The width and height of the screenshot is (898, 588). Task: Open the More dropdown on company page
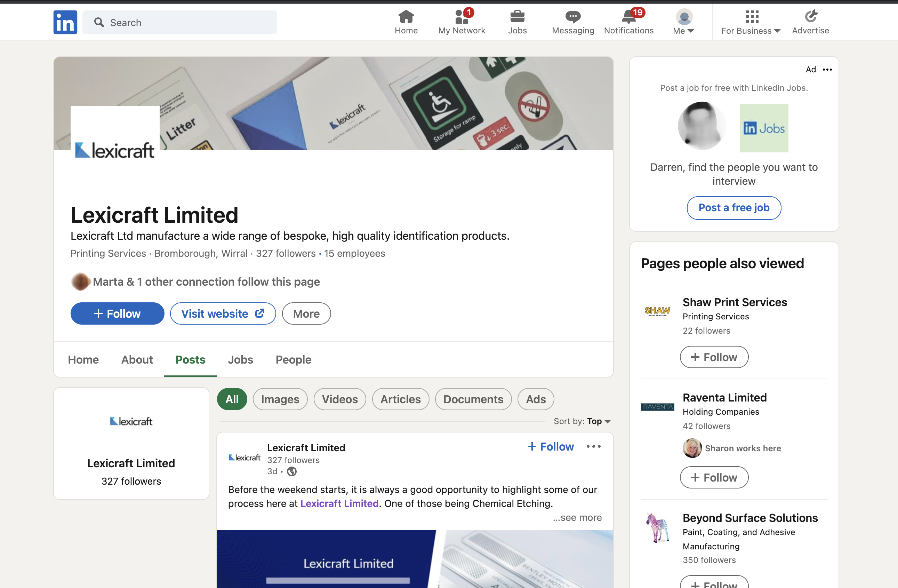[x=306, y=313]
